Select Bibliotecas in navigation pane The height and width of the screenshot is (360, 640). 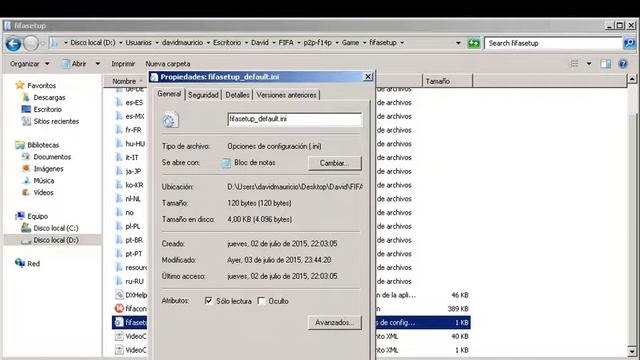(43, 145)
